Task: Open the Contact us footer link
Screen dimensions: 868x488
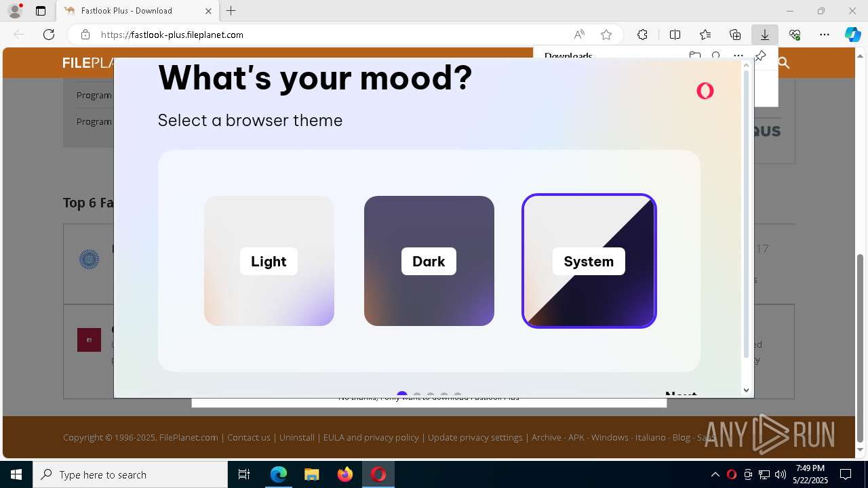Action: (249, 437)
